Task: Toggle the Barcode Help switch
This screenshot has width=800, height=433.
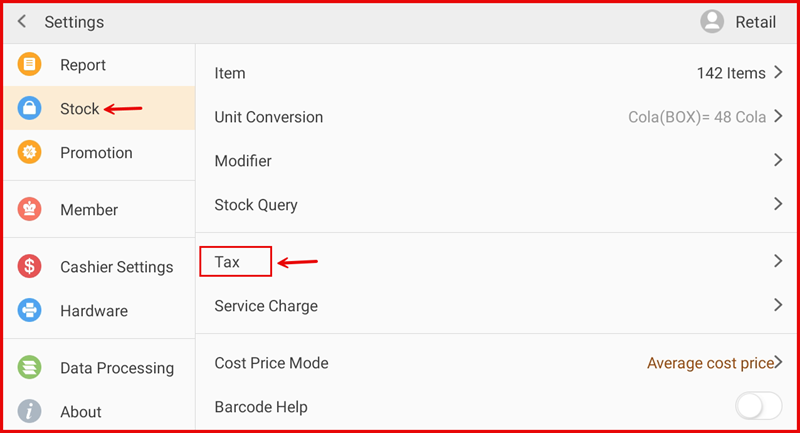Action: 758,406
